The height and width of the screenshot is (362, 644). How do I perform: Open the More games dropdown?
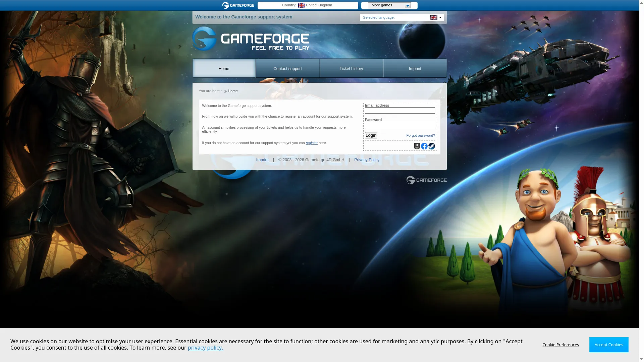[x=389, y=5]
